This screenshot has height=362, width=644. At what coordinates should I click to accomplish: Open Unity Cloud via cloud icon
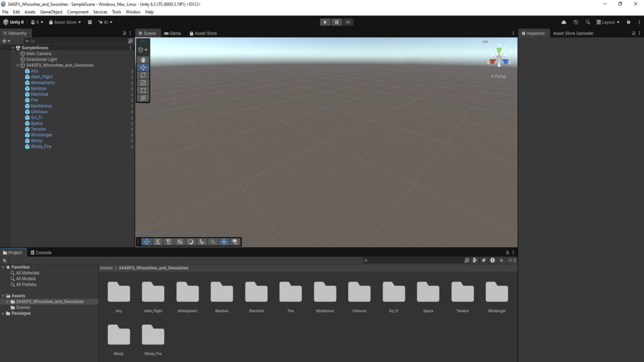coord(563,22)
